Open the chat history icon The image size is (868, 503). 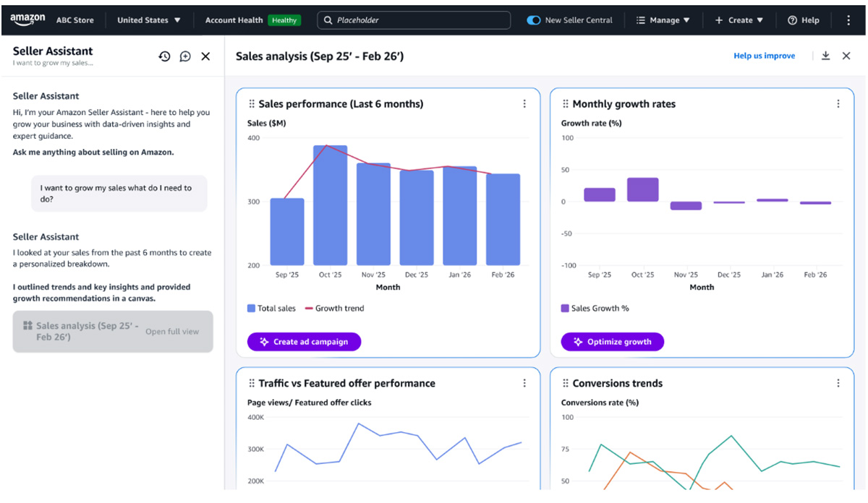164,56
